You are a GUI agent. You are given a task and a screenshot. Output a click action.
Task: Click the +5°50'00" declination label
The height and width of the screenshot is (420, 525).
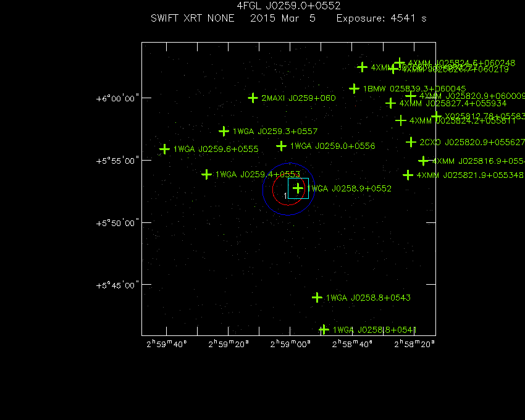[117, 223]
